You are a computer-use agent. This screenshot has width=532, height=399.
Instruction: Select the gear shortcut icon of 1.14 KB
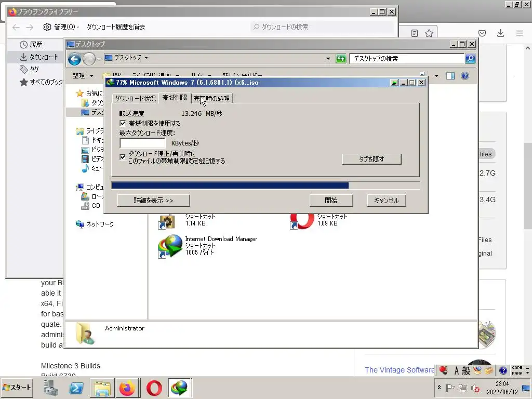point(167,221)
